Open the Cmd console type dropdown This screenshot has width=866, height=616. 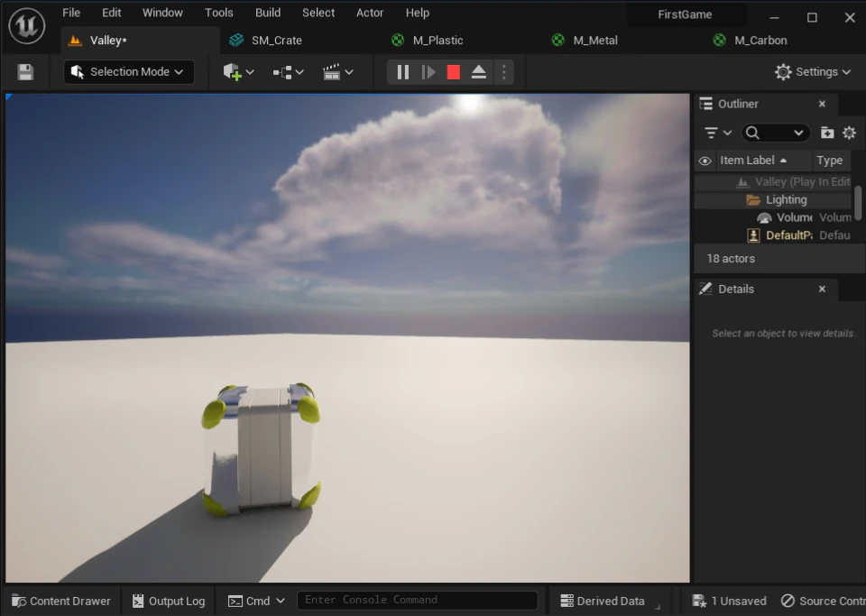point(257,601)
